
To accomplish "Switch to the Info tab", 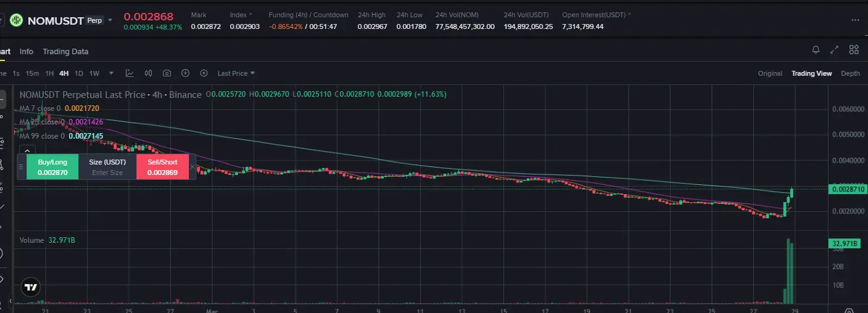I will [x=27, y=52].
